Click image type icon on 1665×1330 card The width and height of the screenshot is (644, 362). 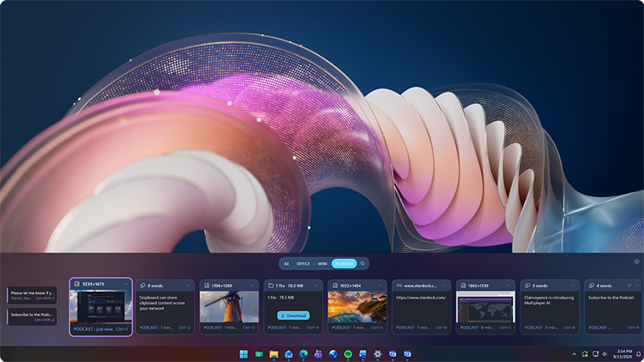[463, 286]
